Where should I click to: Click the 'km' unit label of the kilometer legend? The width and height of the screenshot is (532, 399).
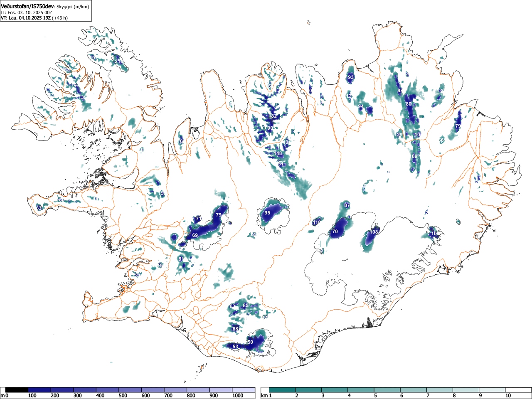tap(264, 396)
